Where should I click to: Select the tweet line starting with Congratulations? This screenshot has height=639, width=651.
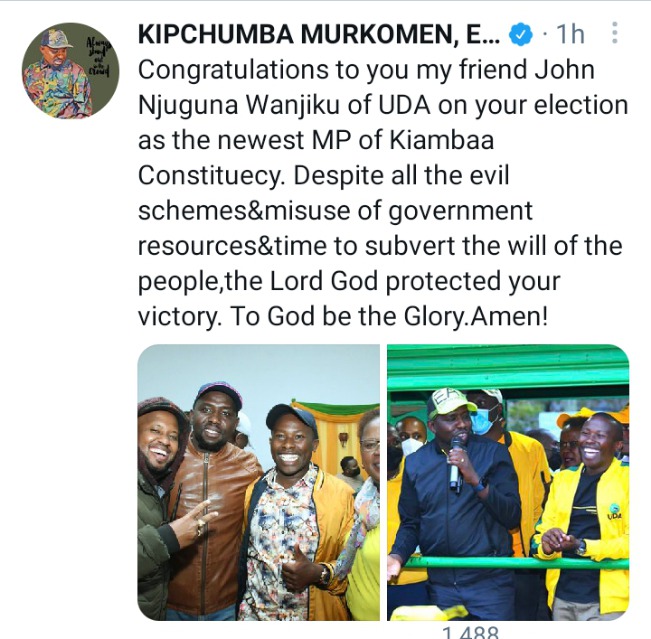pyautogui.click(x=366, y=70)
